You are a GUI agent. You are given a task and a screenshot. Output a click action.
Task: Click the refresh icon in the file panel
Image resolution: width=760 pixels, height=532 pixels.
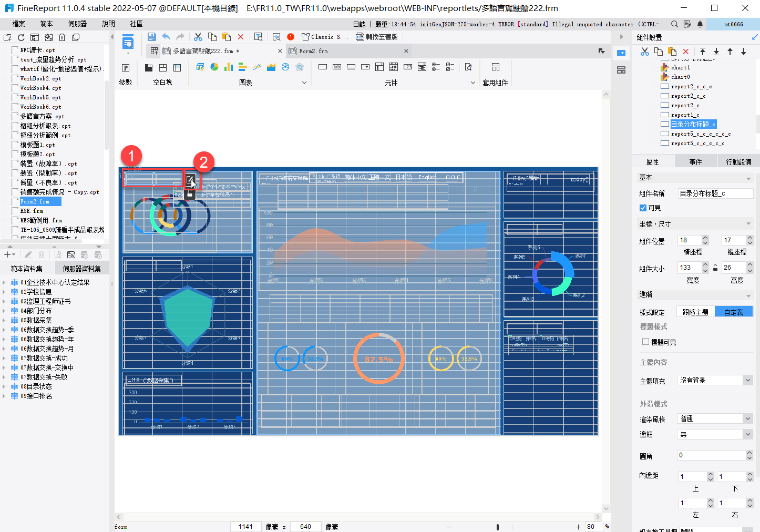pos(21,37)
